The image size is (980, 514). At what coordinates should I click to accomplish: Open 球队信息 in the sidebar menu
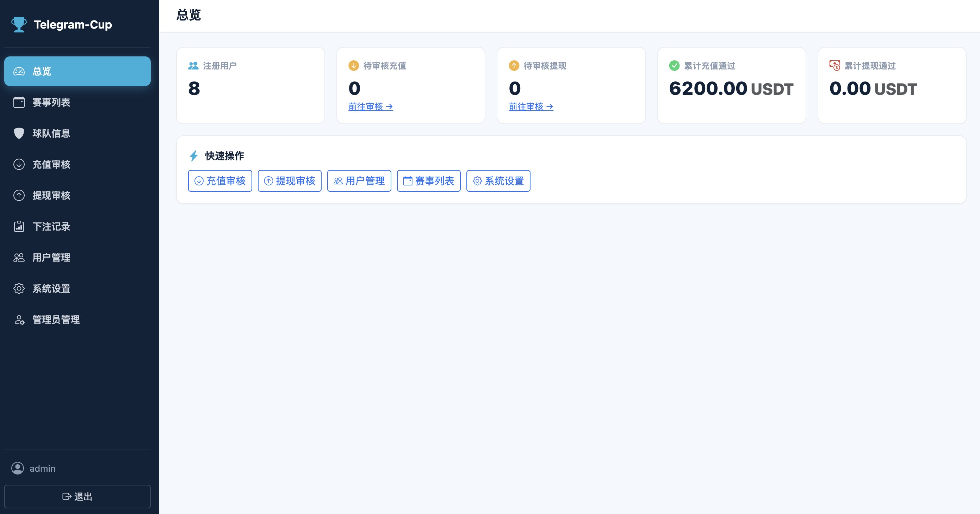point(77,133)
